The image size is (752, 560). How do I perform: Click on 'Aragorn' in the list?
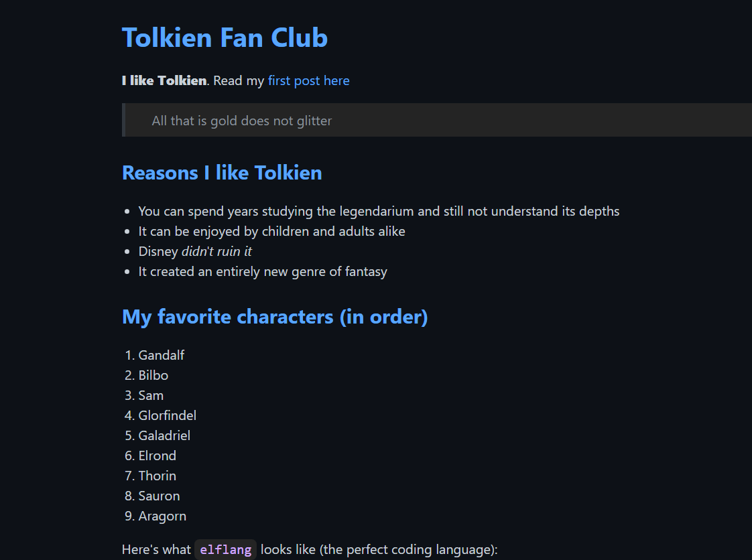click(162, 516)
